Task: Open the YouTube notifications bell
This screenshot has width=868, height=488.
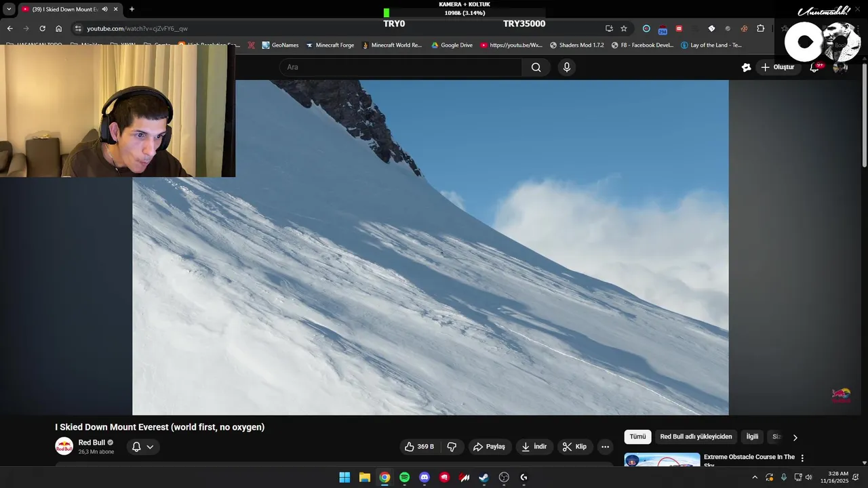Action: pos(816,67)
